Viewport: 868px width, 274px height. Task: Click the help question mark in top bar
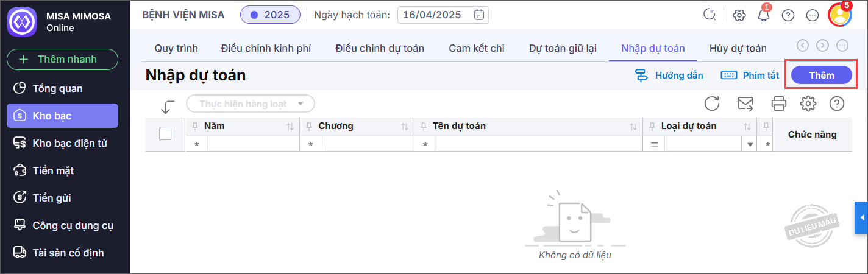[788, 15]
